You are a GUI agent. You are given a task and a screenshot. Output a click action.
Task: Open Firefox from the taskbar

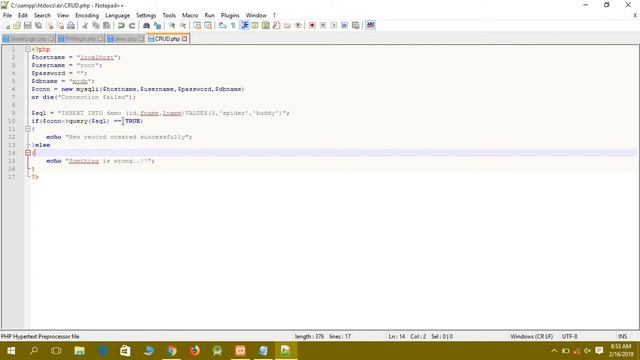click(194, 351)
